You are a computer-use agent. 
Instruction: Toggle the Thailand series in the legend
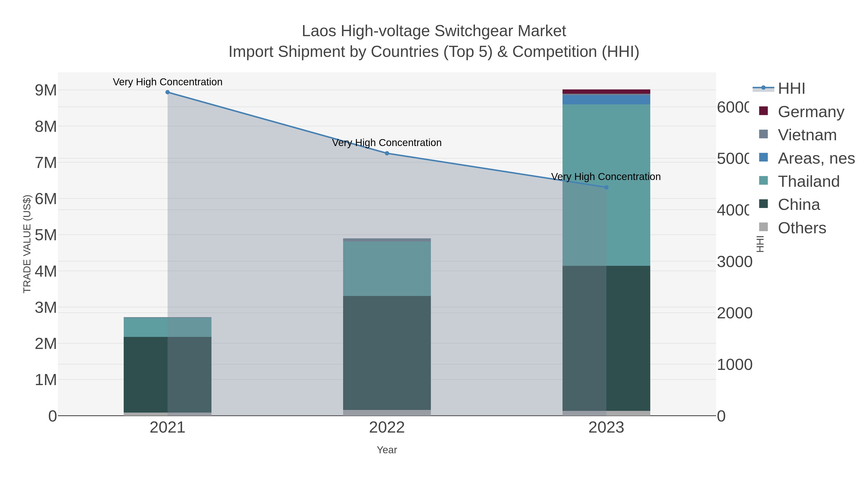[x=799, y=181]
